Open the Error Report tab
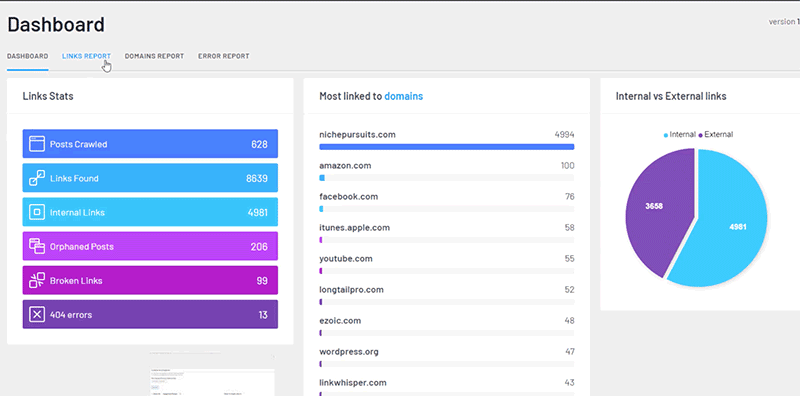This screenshot has height=396, width=800. point(223,56)
